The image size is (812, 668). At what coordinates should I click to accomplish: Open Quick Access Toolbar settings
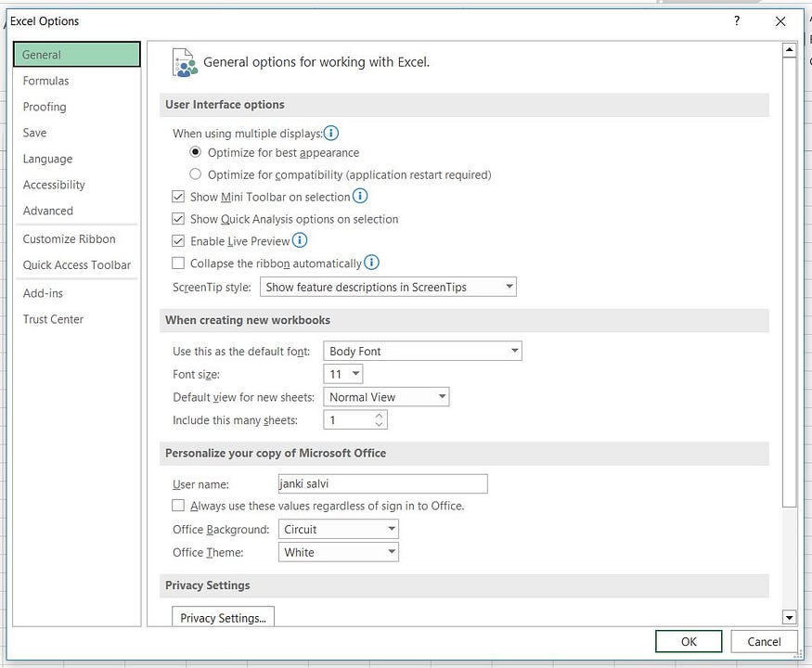pos(77,265)
